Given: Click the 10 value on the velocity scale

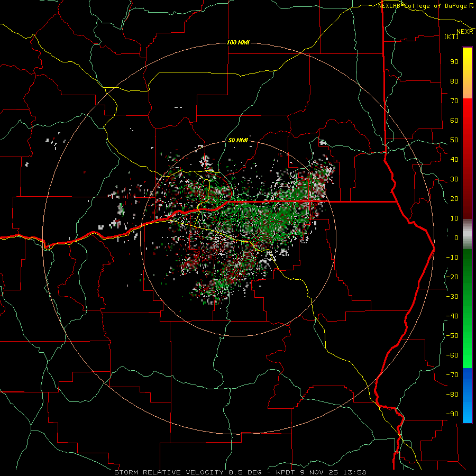Looking at the screenshot, I should click(454, 218).
